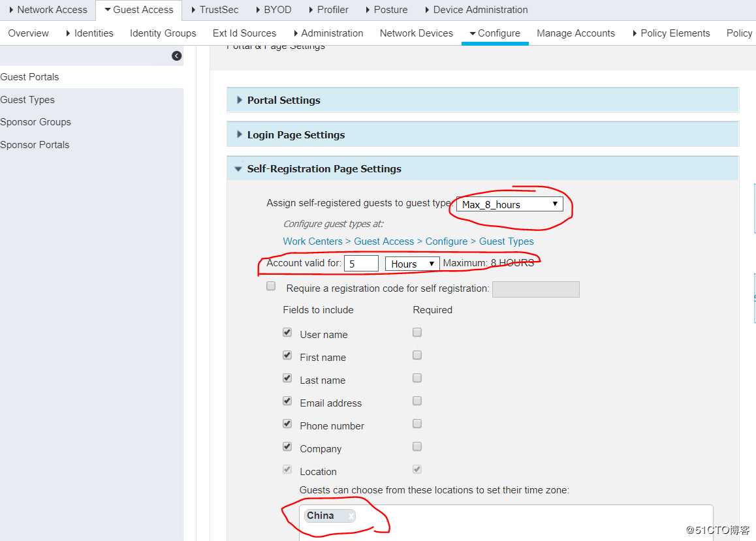Collapse Self-Registration Page Settings section
Viewport: 756px width, 541px height.
tap(482, 168)
